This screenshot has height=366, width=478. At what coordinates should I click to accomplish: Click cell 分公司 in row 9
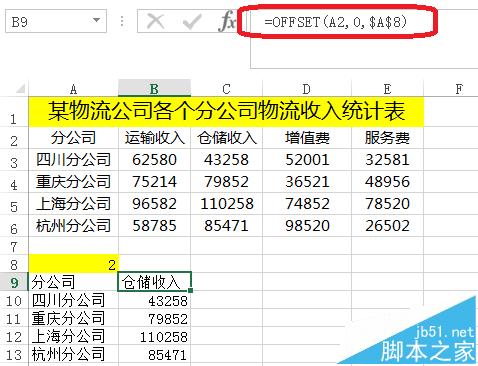(74, 282)
